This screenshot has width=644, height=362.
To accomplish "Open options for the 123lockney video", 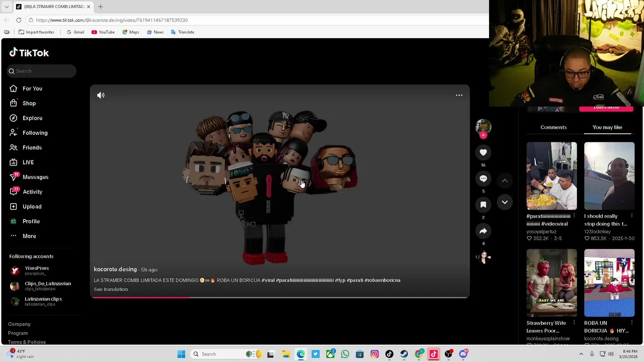I will tap(631, 216).
